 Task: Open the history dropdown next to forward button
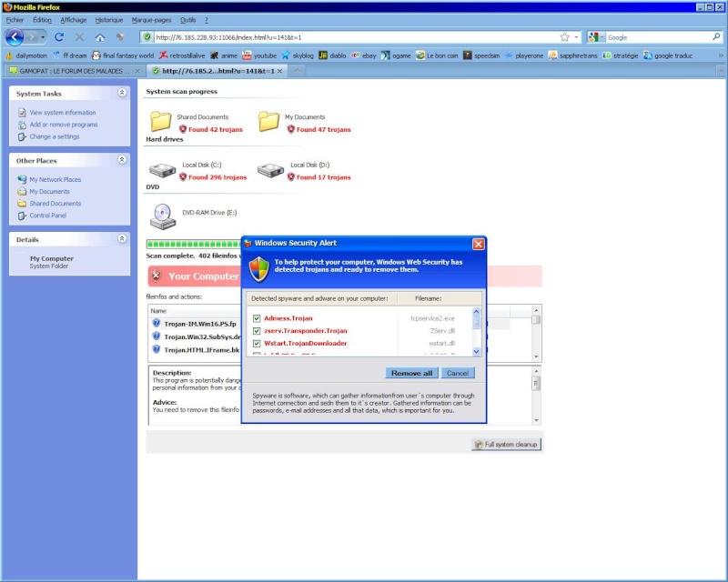pos(43,37)
